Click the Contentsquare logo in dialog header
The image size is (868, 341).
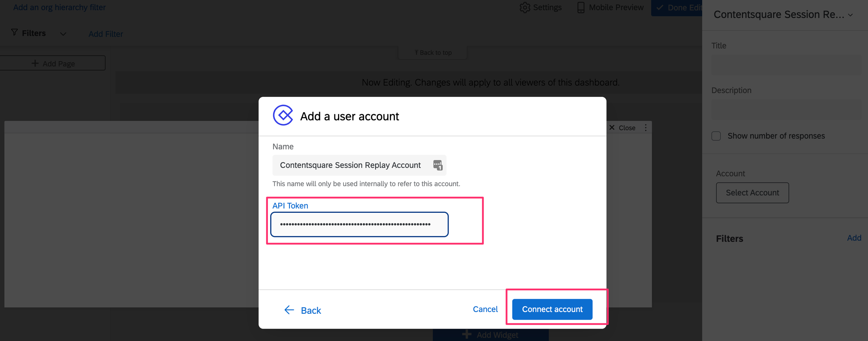pyautogui.click(x=283, y=115)
